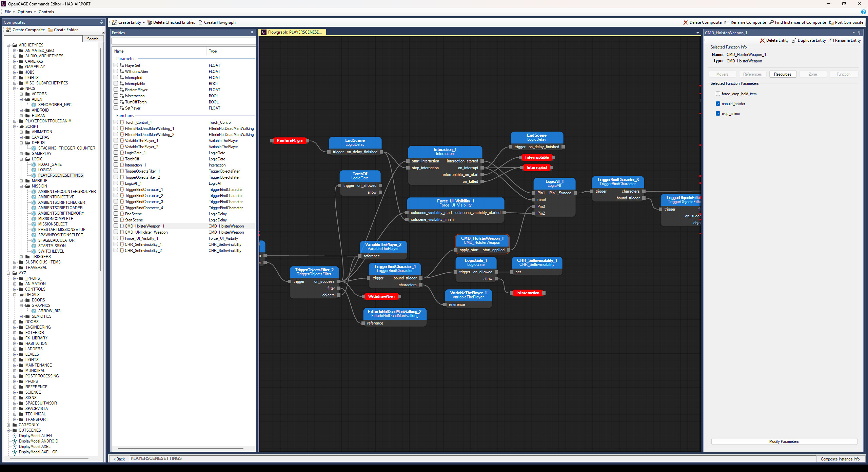Open the Create Entity dropdown arrow

tap(144, 22)
